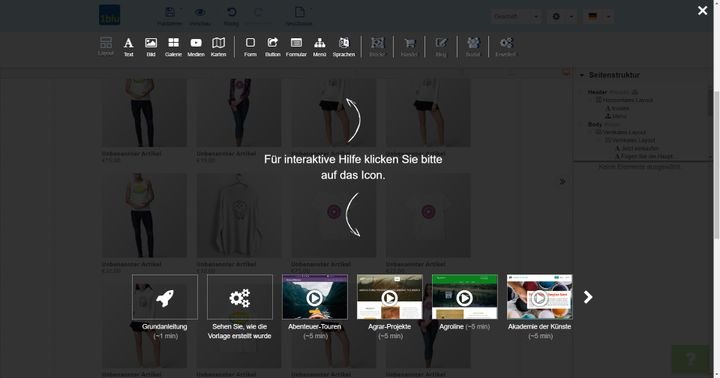Click the eye preview icon
Image resolution: width=720 pixels, height=378 pixels.
tap(200, 12)
